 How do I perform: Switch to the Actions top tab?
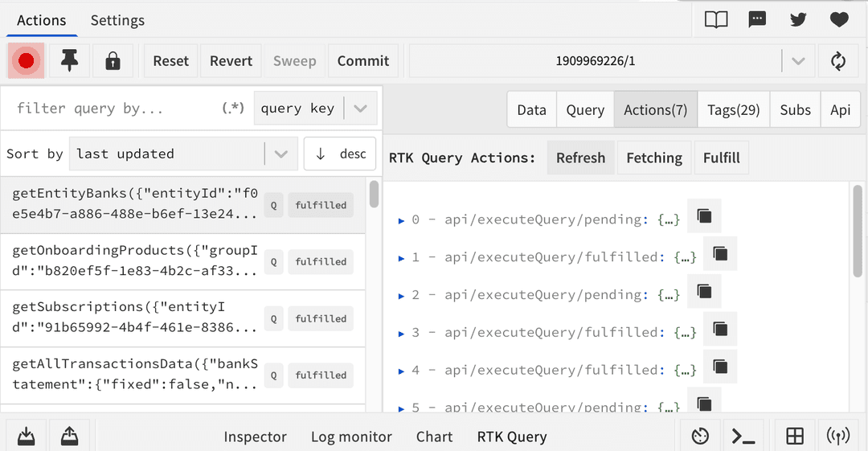tap(42, 21)
